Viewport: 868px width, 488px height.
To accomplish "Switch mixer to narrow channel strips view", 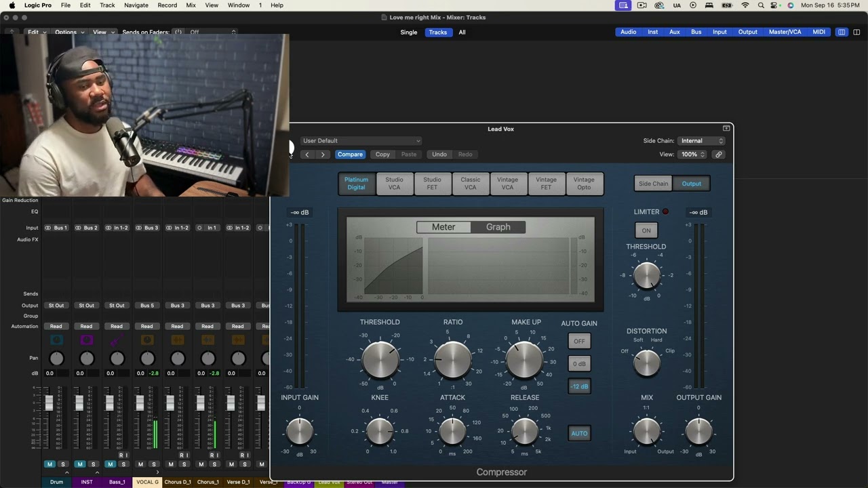I will click(x=842, y=32).
